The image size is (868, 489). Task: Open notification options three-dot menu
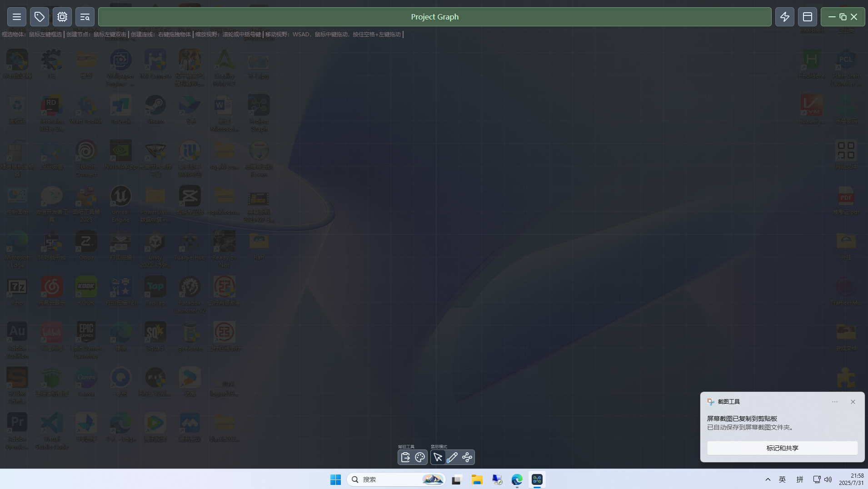click(835, 402)
